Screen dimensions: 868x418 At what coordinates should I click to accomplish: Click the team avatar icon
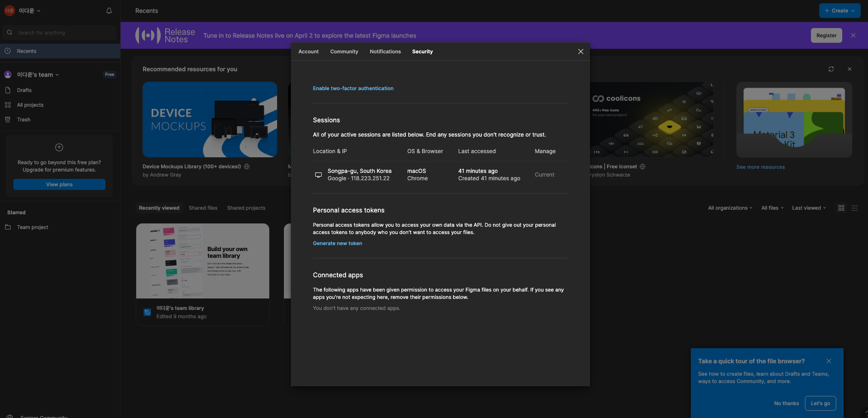8,74
